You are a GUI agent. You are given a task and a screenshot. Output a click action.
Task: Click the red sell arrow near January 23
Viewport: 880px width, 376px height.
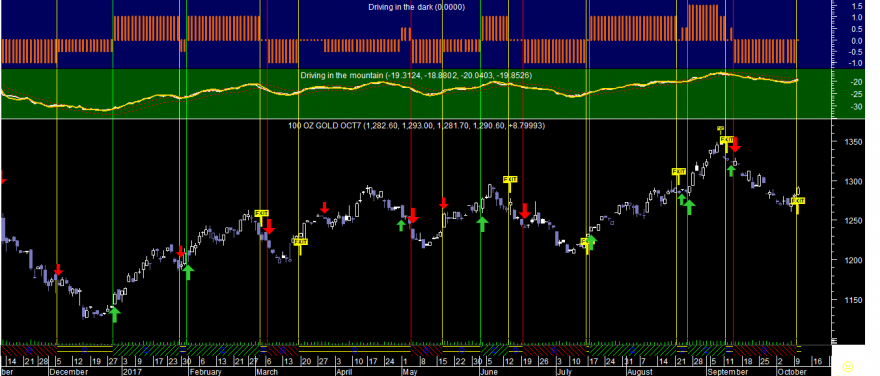180,251
